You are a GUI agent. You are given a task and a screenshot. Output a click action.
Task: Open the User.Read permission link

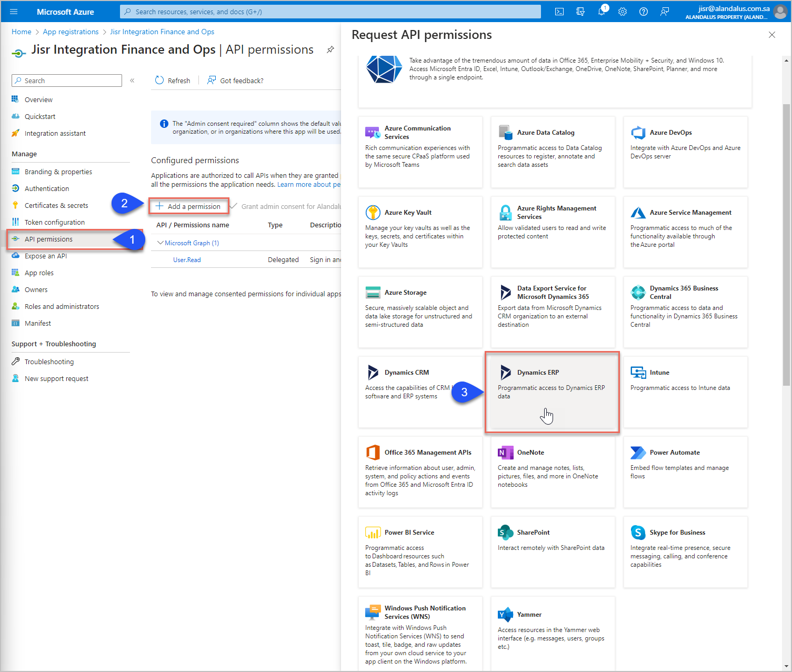(187, 259)
